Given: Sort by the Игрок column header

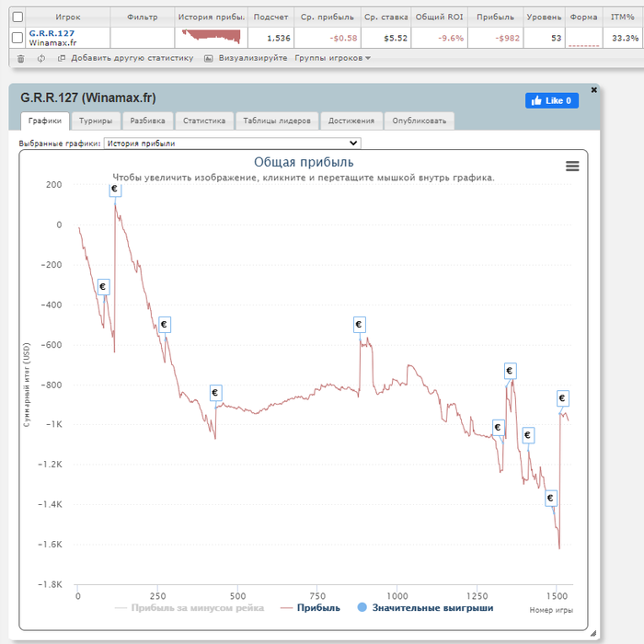Looking at the screenshot, I should [68, 17].
